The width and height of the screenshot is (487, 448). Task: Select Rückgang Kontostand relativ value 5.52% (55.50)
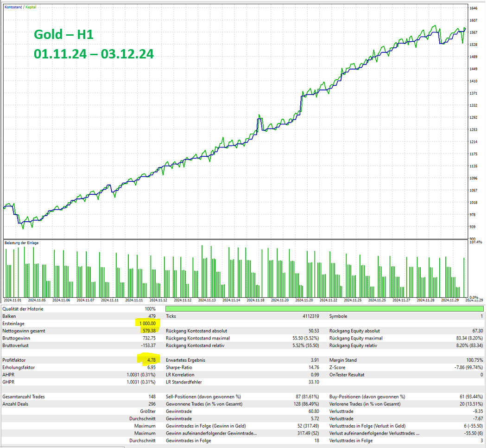click(306, 346)
